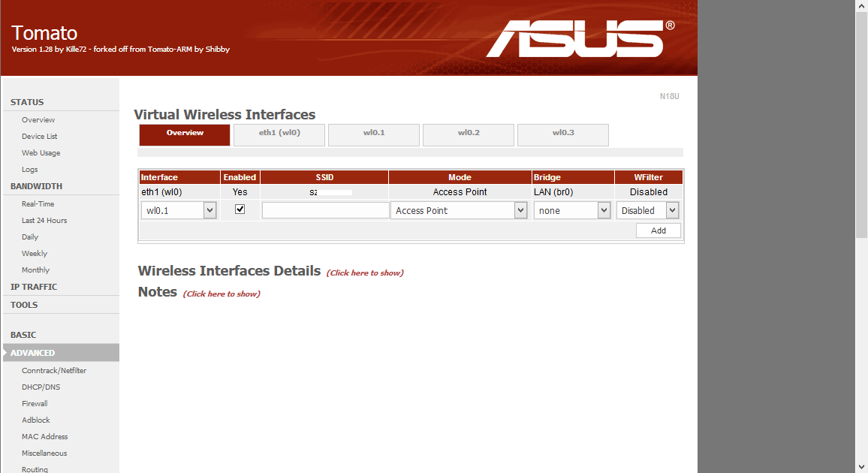Expand the BASIC section
Viewport: 868px width, 473px height.
click(23, 336)
